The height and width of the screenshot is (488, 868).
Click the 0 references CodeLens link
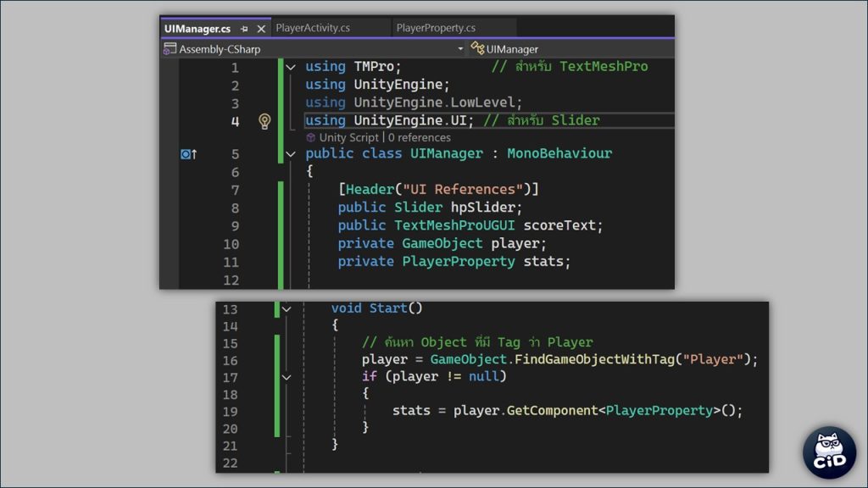[x=420, y=137]
